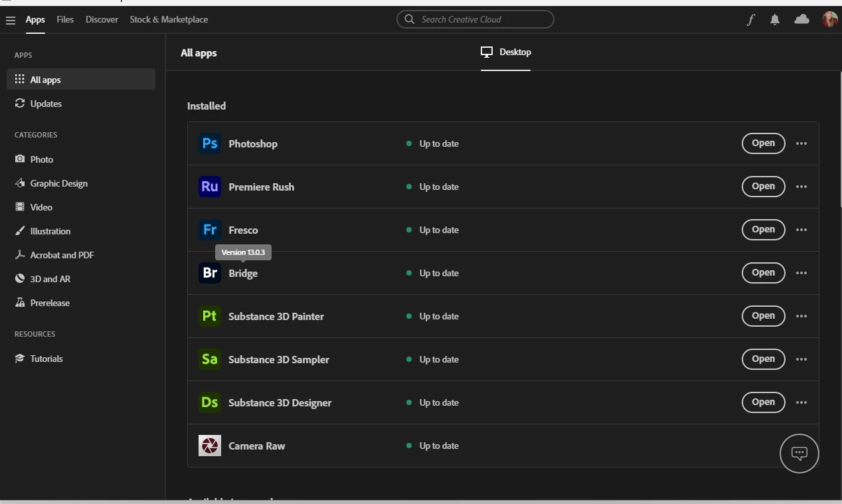Open the fonts 'f' icon
Screen dimensions: 842x504
coord(750,19)
